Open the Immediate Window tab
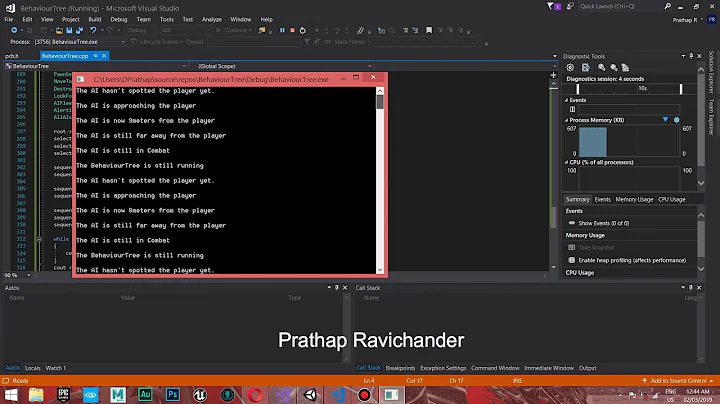The width and height of the screenshot is (720, 404). (549, 368)
